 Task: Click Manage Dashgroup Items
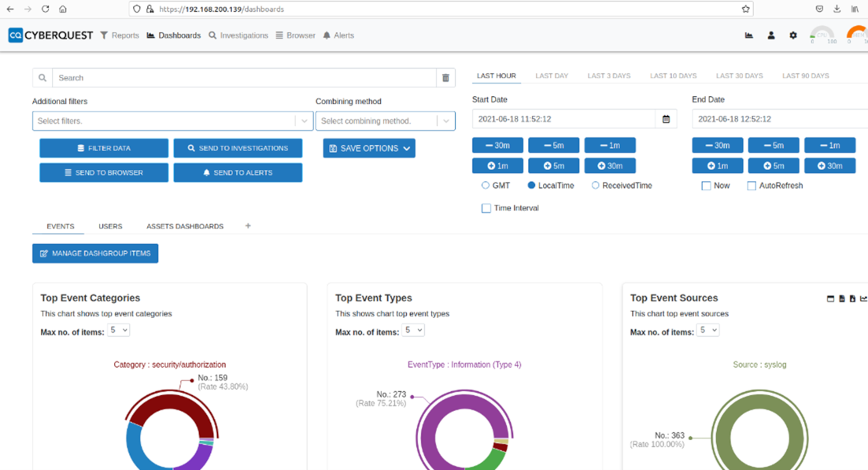95,254
